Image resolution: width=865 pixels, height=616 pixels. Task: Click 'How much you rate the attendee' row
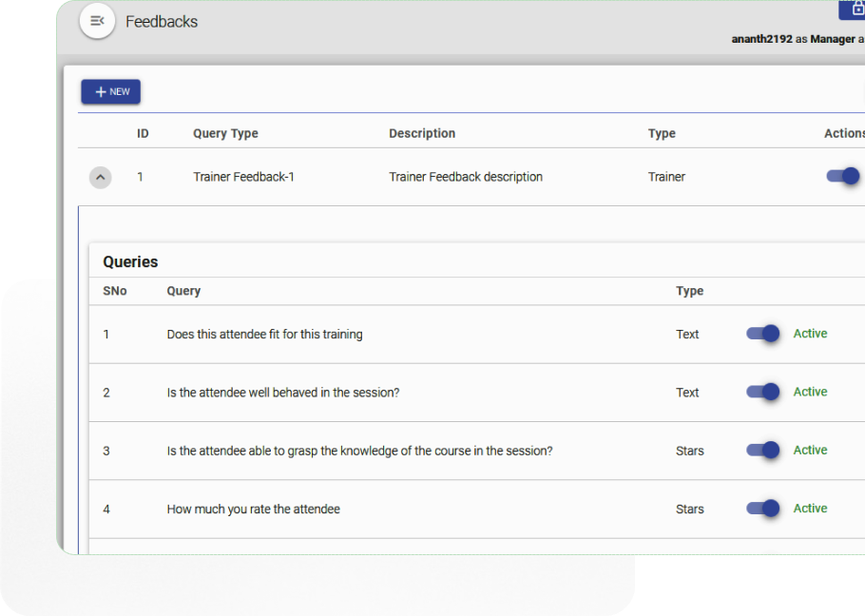click(253, 510)
